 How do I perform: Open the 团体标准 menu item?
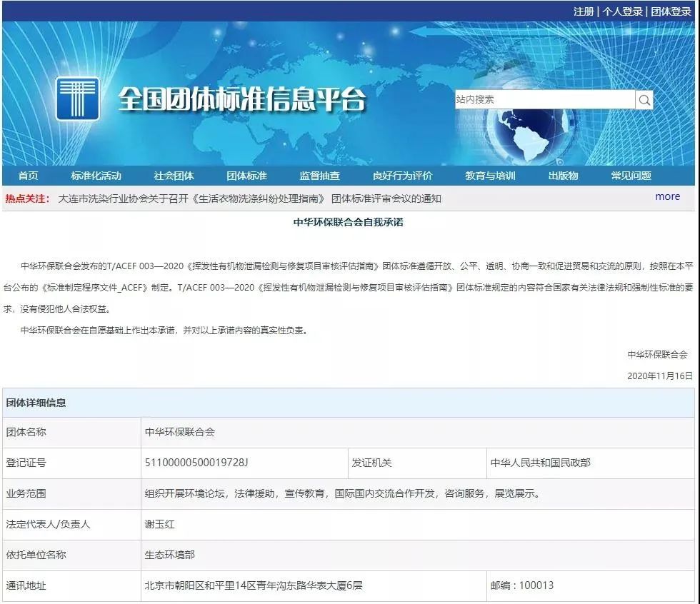[246, 176]
